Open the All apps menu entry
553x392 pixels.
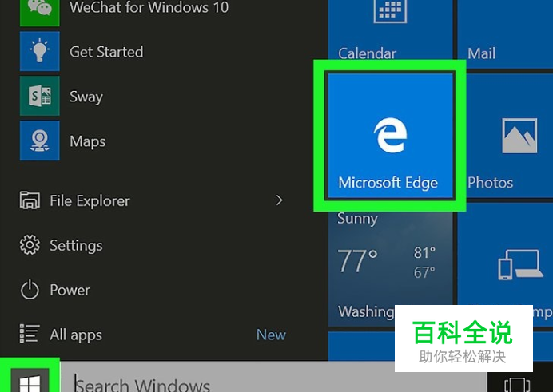152,334
